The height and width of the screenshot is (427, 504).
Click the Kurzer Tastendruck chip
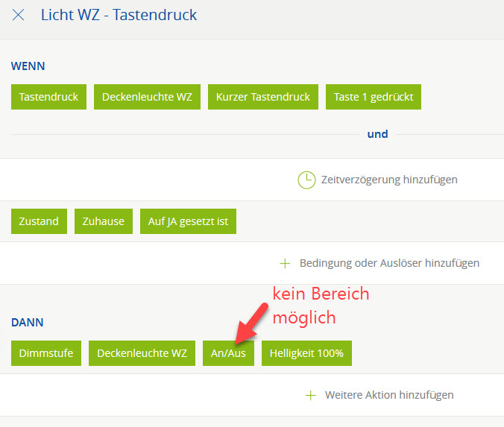click(263, 97)
